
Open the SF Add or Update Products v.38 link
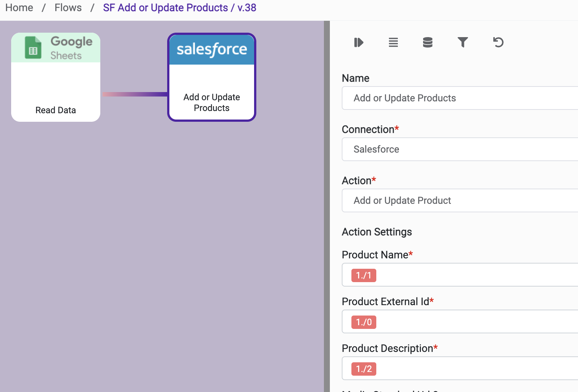pos(179,7)
